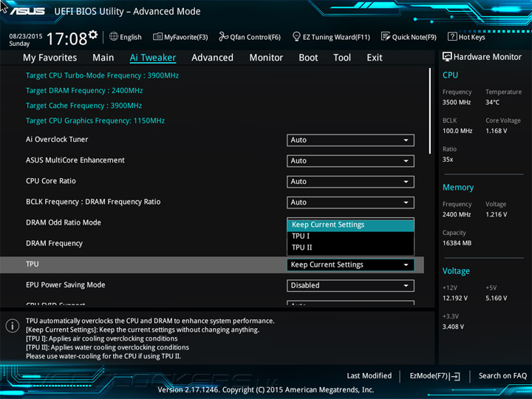
Task: Click Last Modified
Action: coord(369,376)
